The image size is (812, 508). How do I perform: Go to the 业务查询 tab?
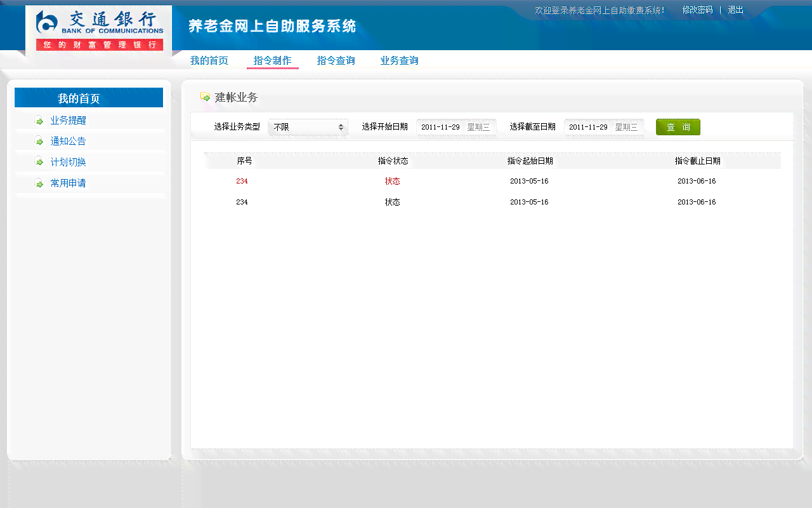coord(400,61)
